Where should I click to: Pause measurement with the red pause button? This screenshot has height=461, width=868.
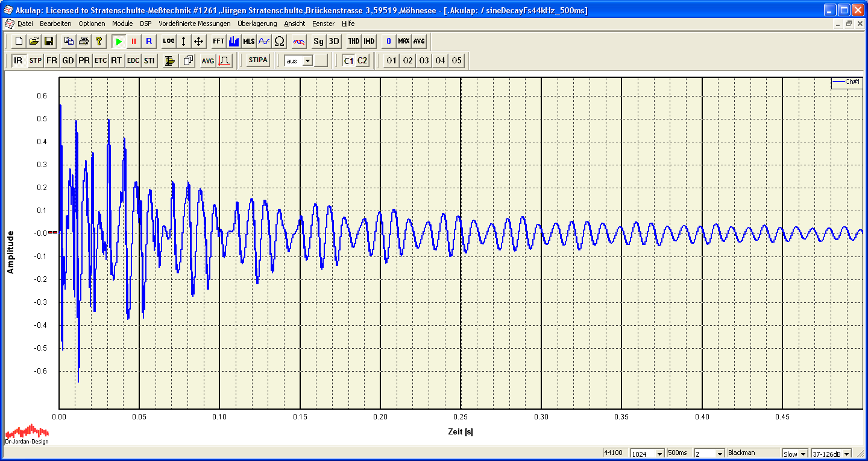134,42
